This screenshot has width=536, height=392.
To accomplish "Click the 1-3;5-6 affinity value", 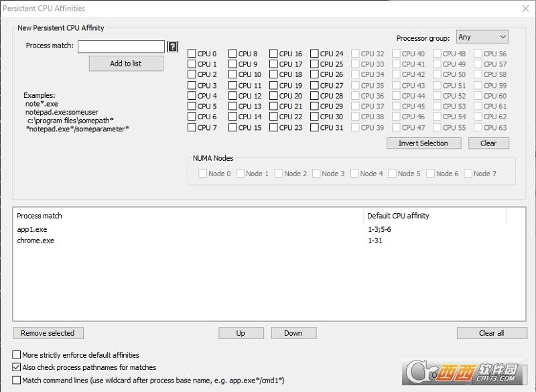I will coord(379,229).
